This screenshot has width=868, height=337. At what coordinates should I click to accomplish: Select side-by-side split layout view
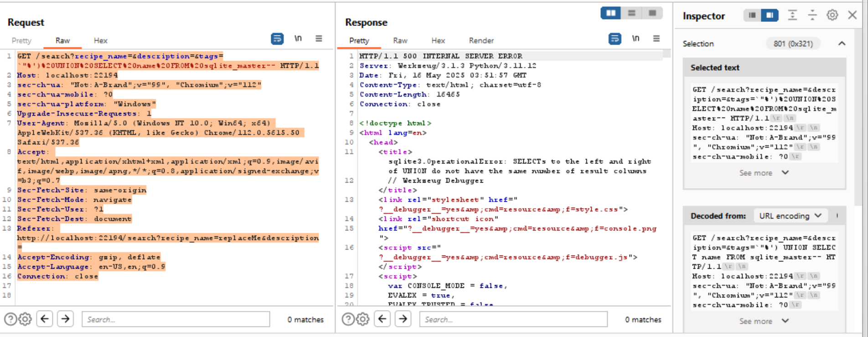[x=611, y=13]
